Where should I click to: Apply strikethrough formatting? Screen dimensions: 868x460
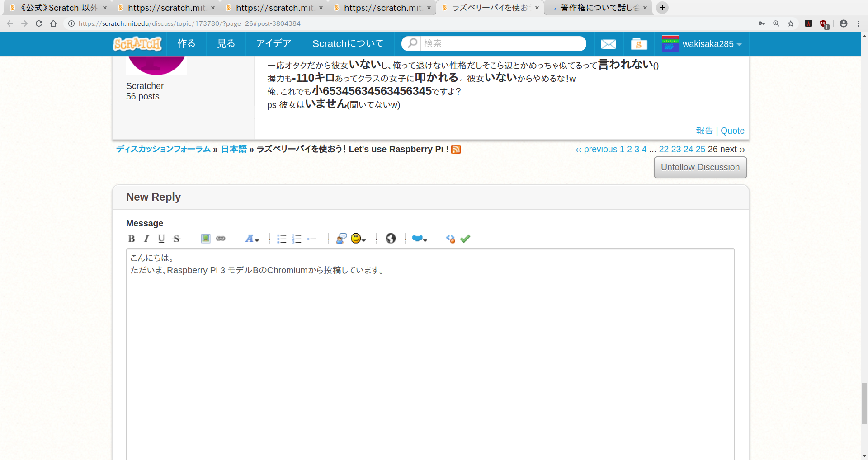[177, 239]
